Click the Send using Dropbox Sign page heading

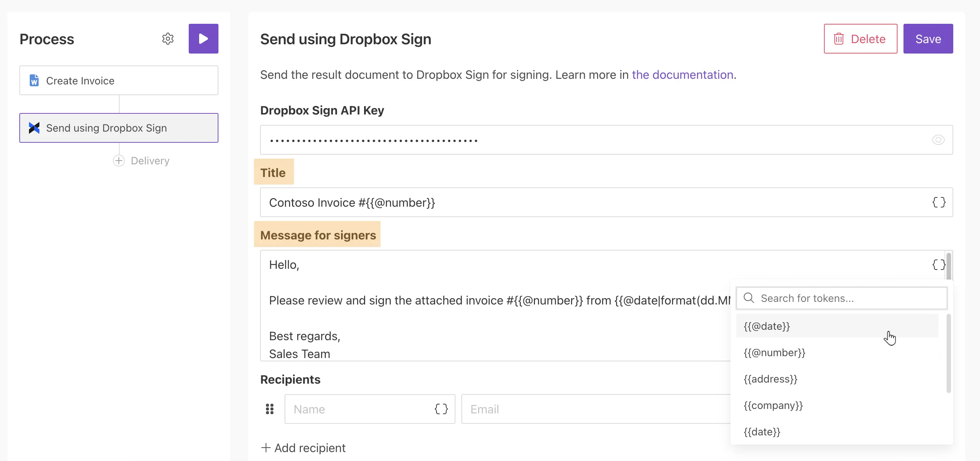pos(346,39)
